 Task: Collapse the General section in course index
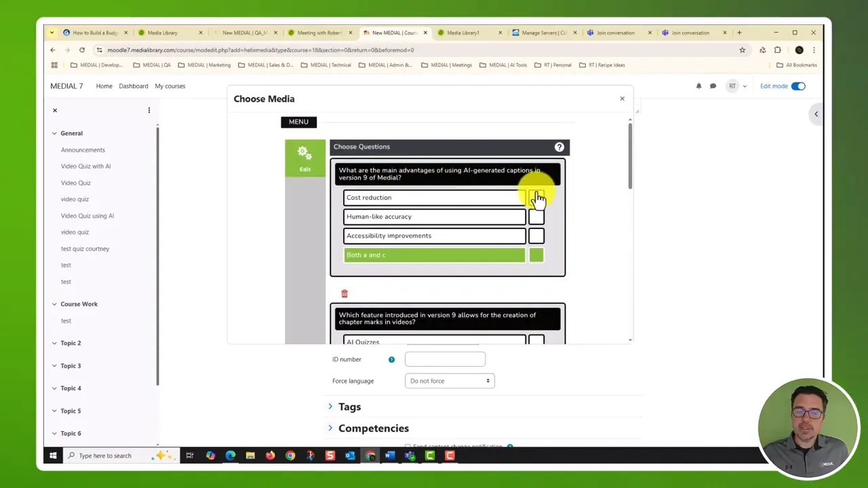coord(54,134)
